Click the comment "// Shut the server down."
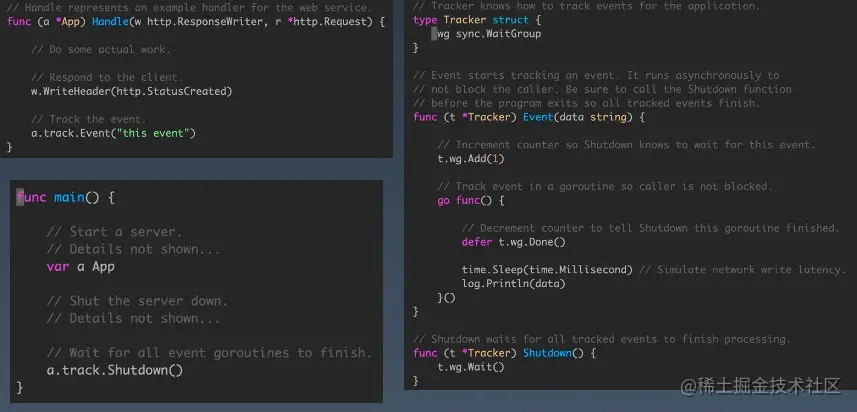Screen dimensions: 857x412 point(137,301)
